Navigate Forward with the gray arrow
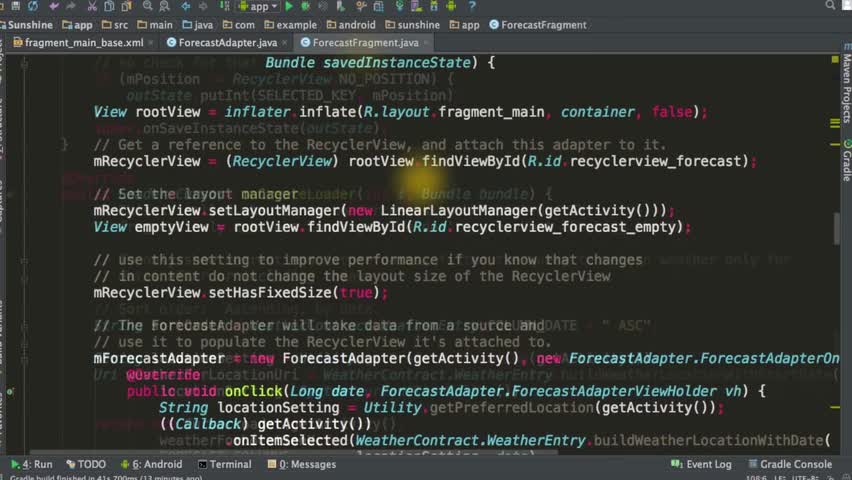 (203, 6)
